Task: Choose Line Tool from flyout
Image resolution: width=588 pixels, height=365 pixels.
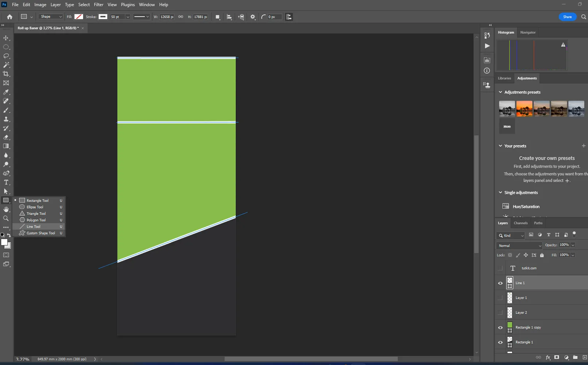Action: pos(39,227)
